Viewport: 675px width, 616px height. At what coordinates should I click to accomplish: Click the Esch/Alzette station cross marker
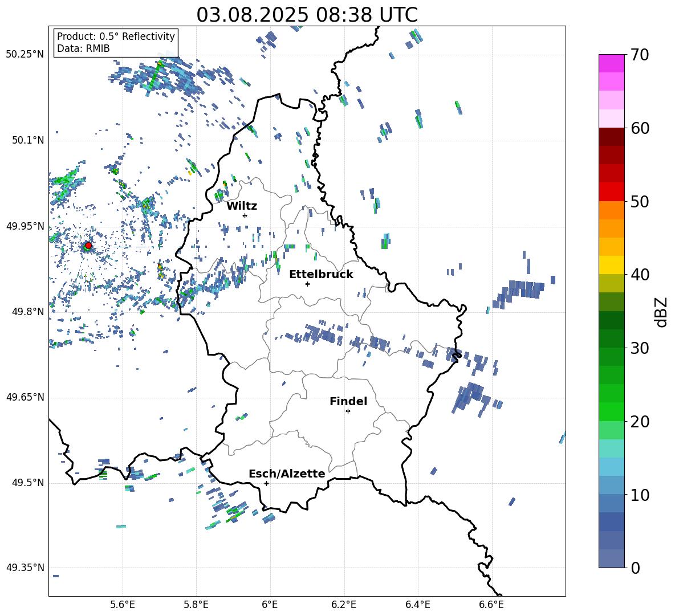click(x=266, y=483)
